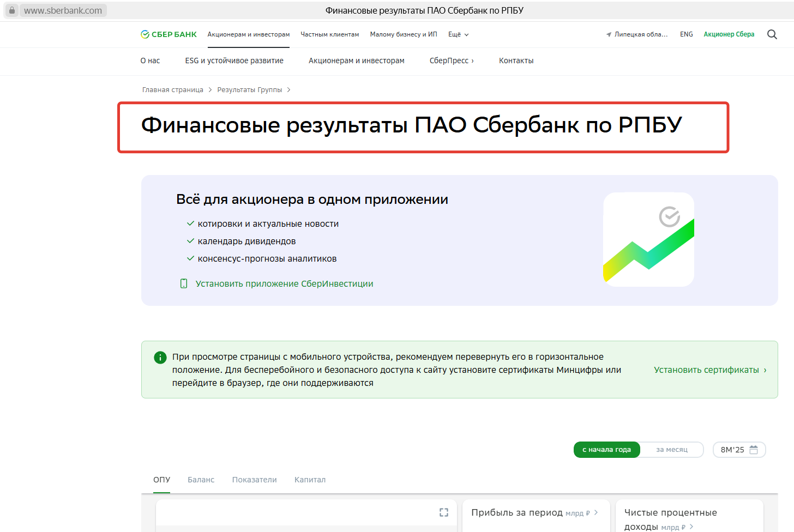Open the 'Акционер Сбера' link
Image resolution: width=794 pixels, height=532 pixels.
[729, 34]
